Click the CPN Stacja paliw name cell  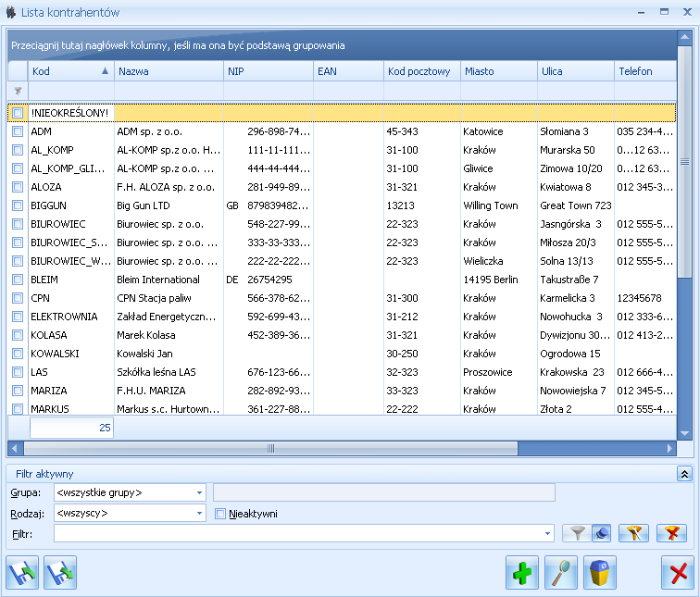(169, 298)
